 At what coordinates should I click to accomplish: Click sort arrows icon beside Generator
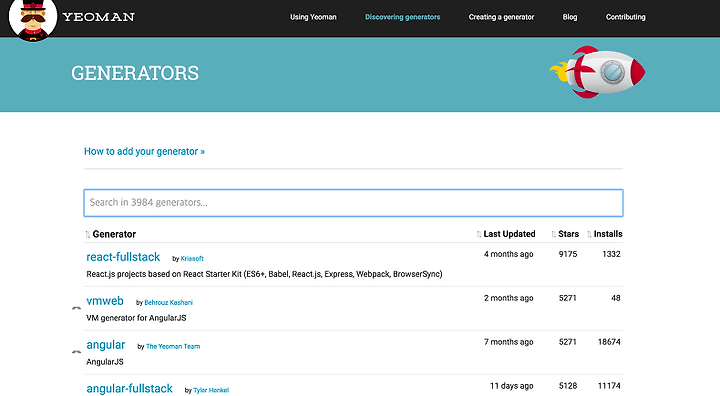pyautogui.click(x=88, y=234)
